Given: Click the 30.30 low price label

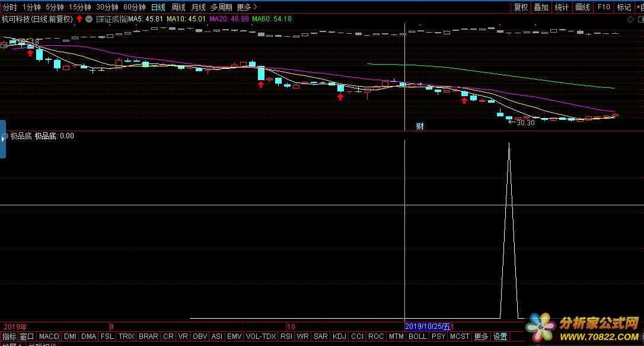Looking at the screenshot, I should click(526, 122).
